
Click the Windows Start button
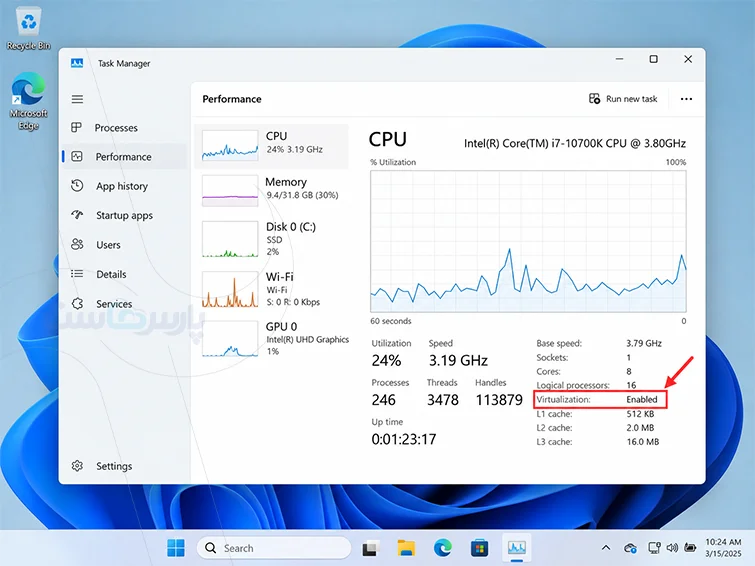(176, 548)
